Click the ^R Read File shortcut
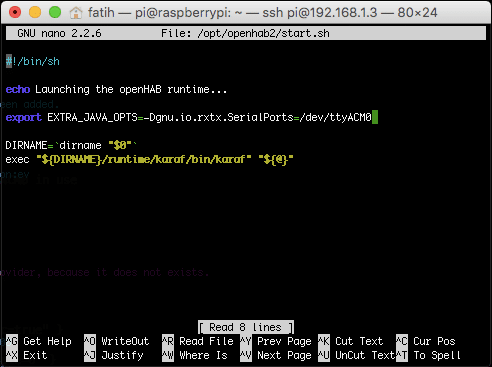 coord(198,341)
